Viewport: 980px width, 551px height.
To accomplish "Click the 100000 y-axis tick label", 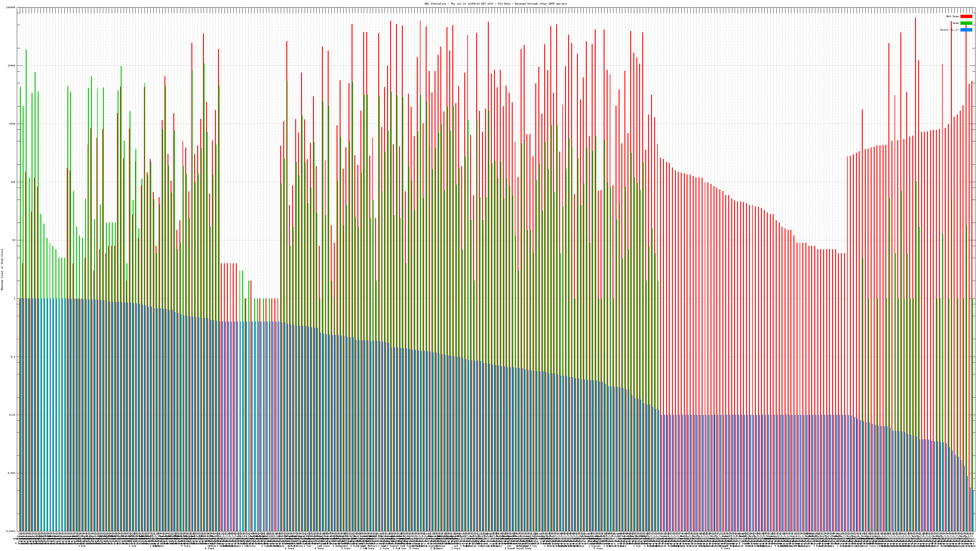I will point(11,7).
